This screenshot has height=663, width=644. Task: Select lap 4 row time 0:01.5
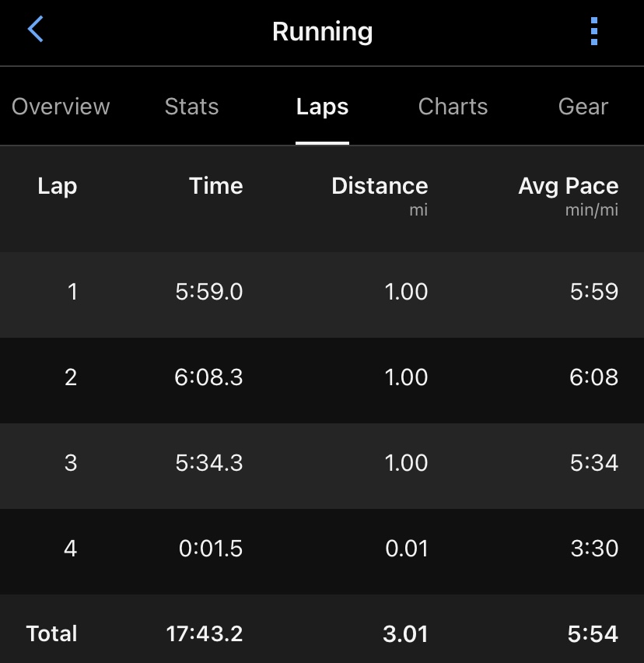click(x=211, y=549)
